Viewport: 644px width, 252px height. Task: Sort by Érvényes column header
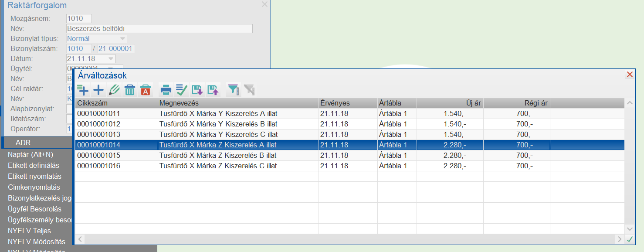(x=348, y=103)
